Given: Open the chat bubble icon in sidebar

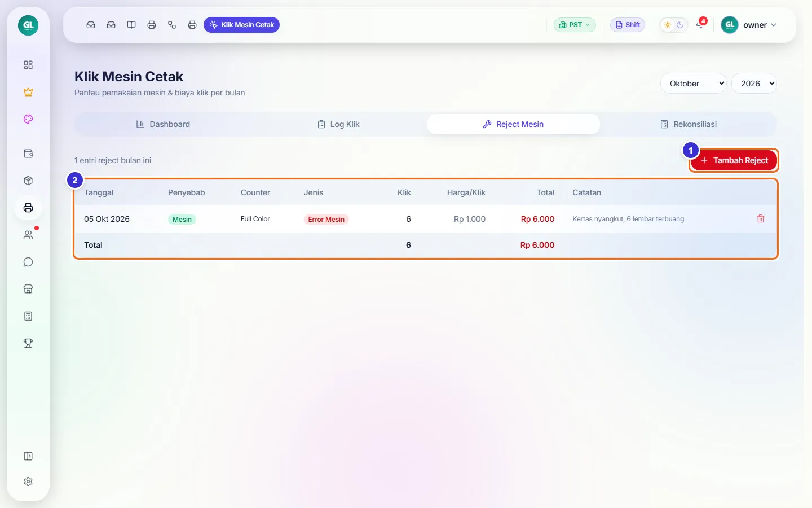Looking at the screenshot, I should point(28,262).
